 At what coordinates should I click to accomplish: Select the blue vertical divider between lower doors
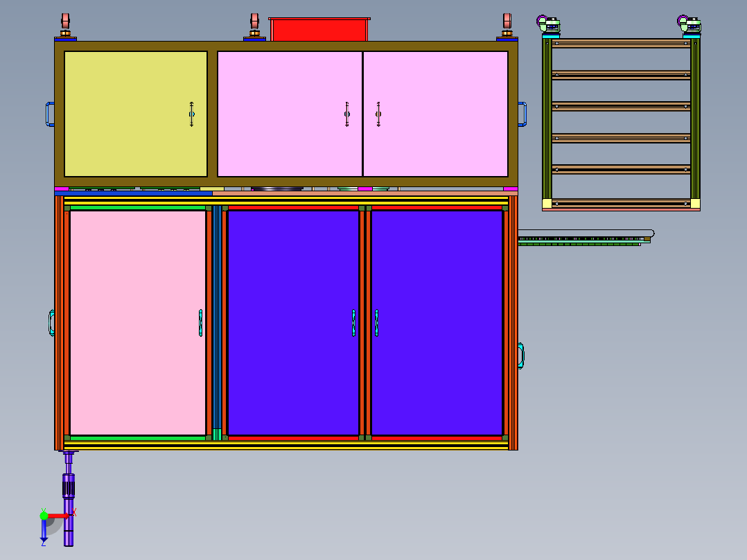[217, 318]
